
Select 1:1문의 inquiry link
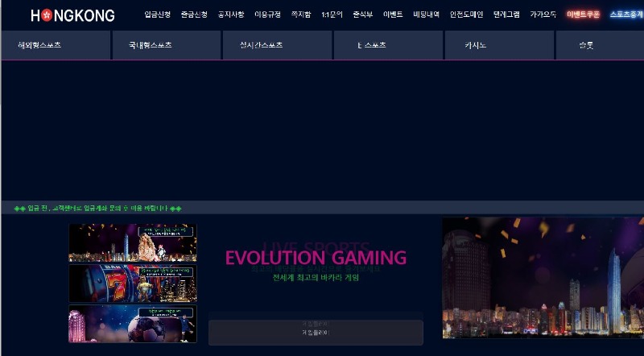pyautogui.click(x=332, y=14)
